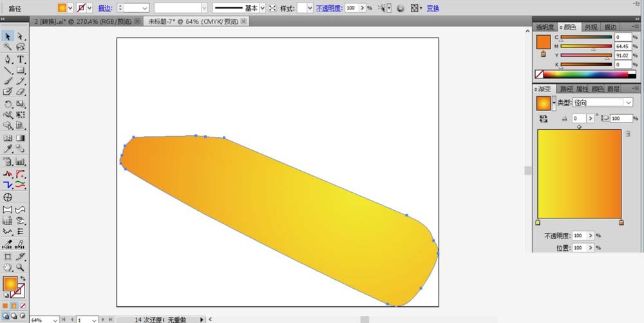Open the stroke color dropdown in control bar
This screenshot has width=644, height=323.
[90, 8]
